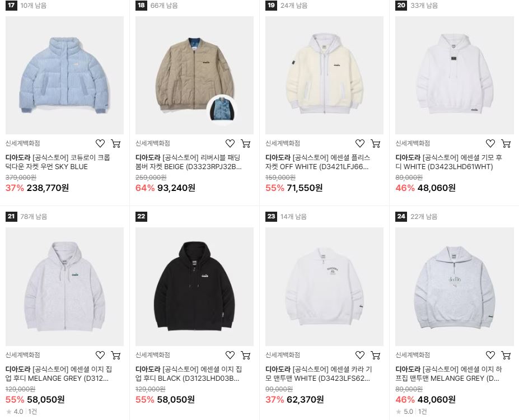This screenshot has height=420, width=519.
Task: Add white collar sweatshirt to cart
Action: [375, 356]
